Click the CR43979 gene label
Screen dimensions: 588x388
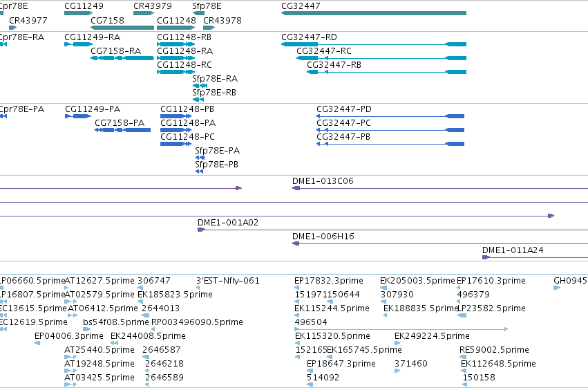(153, 6)
